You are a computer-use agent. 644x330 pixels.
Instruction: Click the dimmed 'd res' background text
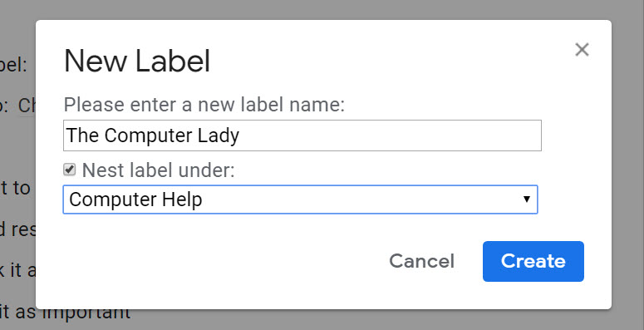tap(17, 229)
